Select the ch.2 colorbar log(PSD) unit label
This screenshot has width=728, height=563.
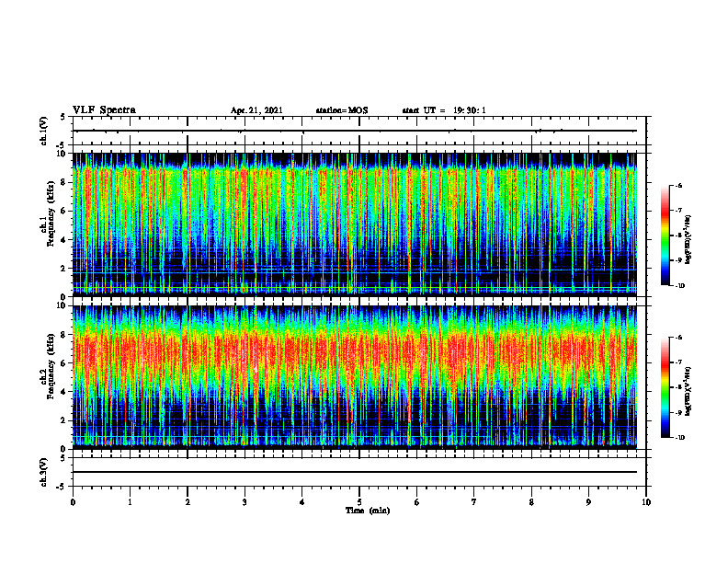pyautogui.click(x=688, y=391)
